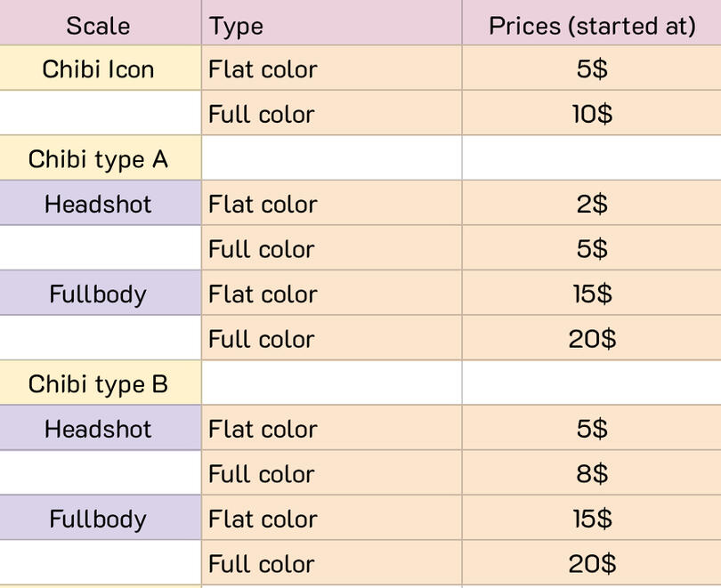Click the Scale column header cell
The height and width of the screenshot is (588, 721).
[98, 24]
